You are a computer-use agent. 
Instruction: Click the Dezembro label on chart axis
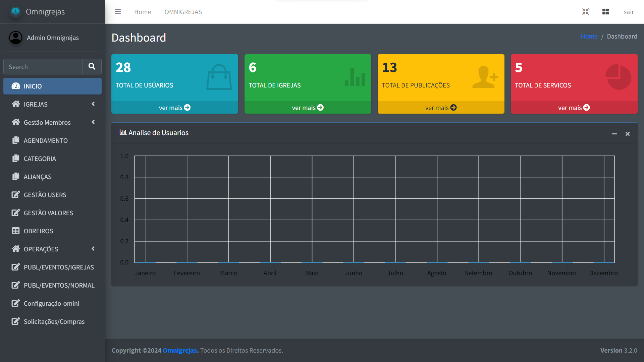point(603,273)
